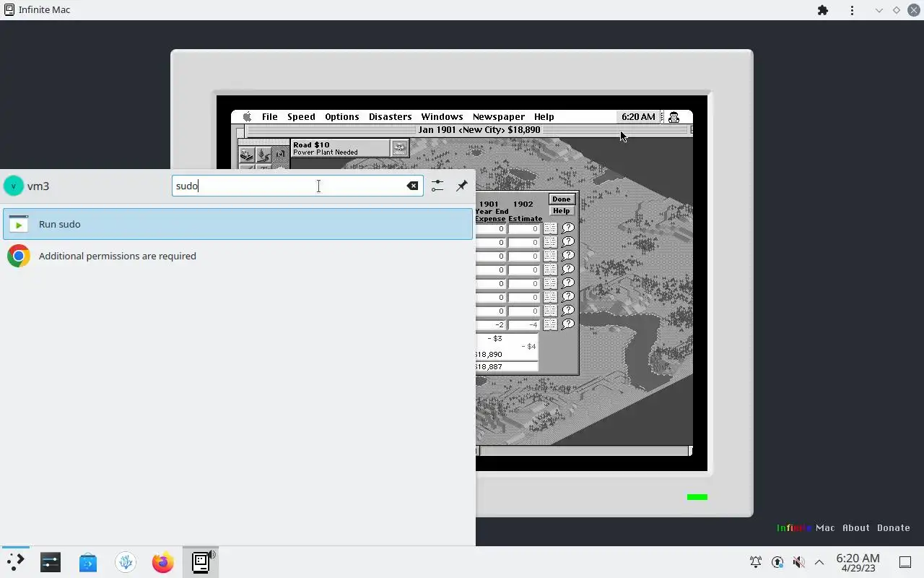
Task: Open the book icon in the topmost budget row
Action: 550,228
